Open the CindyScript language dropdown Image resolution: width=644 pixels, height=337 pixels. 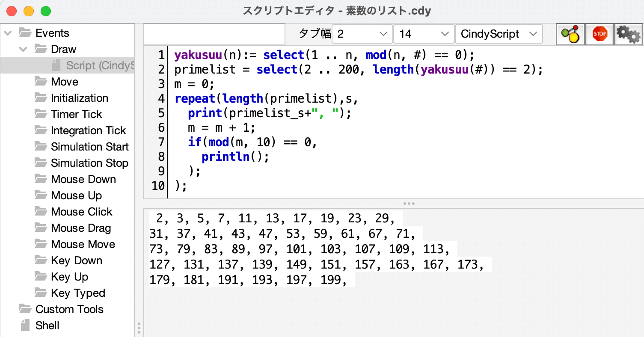(499, 34)
